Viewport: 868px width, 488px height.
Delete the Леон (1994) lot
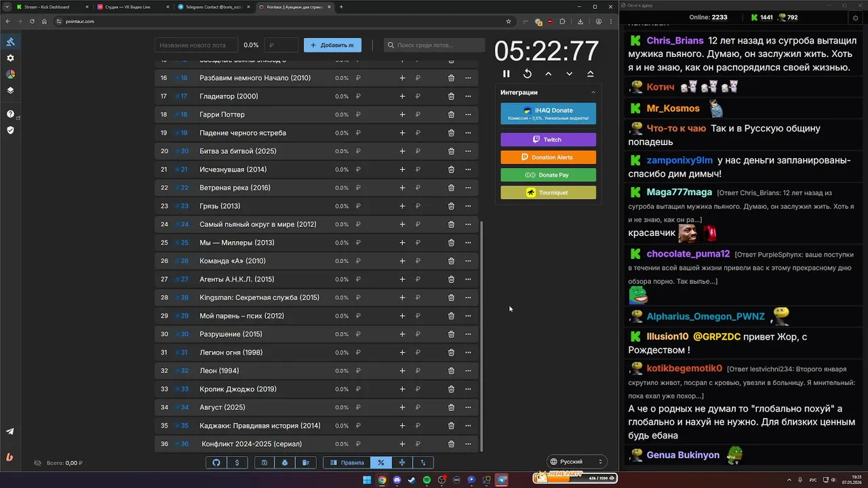pos(451,371)
